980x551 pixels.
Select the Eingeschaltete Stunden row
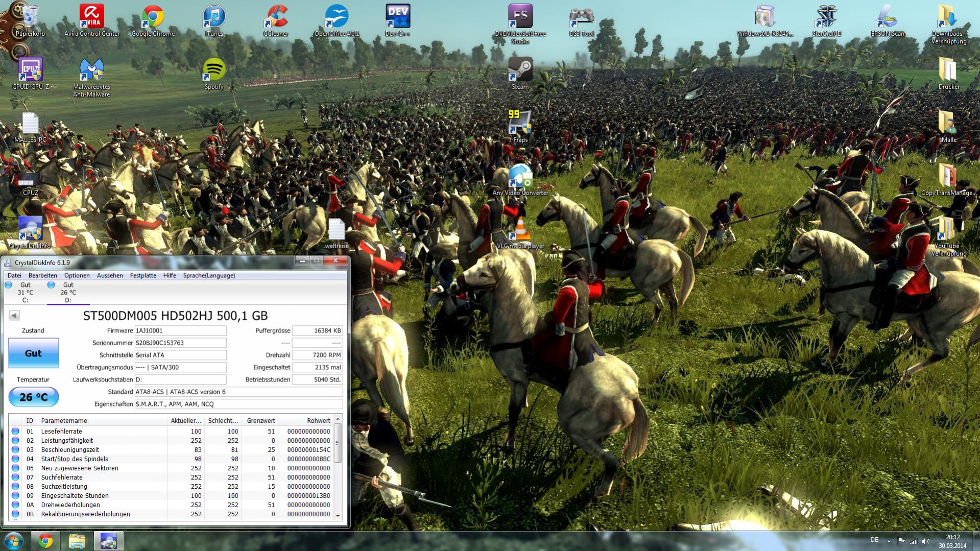171,496
